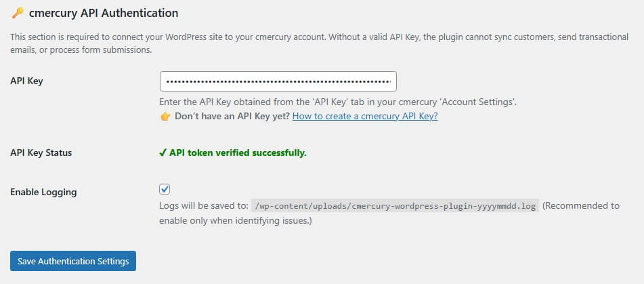Click the quoted 'Account Settings' help text
Screen dimensions: 644x284
point(478,102)
